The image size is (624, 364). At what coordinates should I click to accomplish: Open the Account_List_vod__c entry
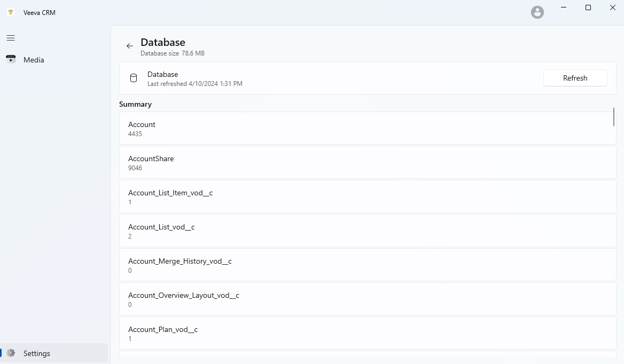(367, 231)
